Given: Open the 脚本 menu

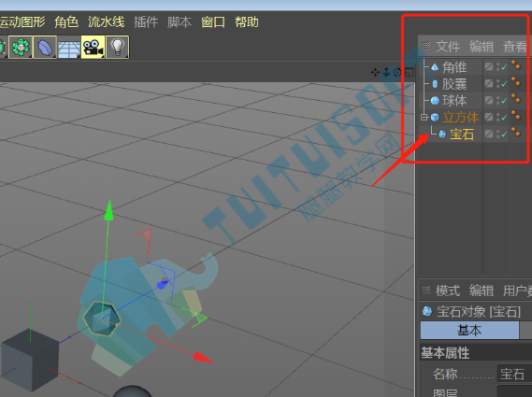Looking at the screenshot, I should point(180,22).
